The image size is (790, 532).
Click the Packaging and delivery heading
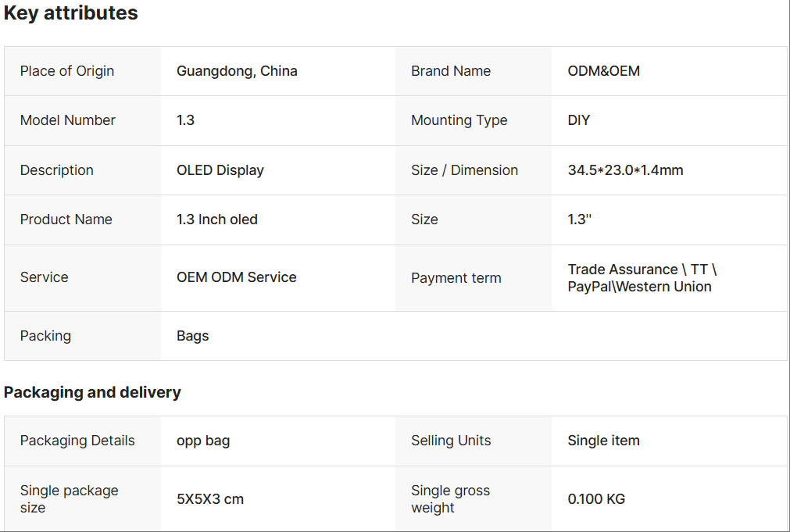click(92, 392)
